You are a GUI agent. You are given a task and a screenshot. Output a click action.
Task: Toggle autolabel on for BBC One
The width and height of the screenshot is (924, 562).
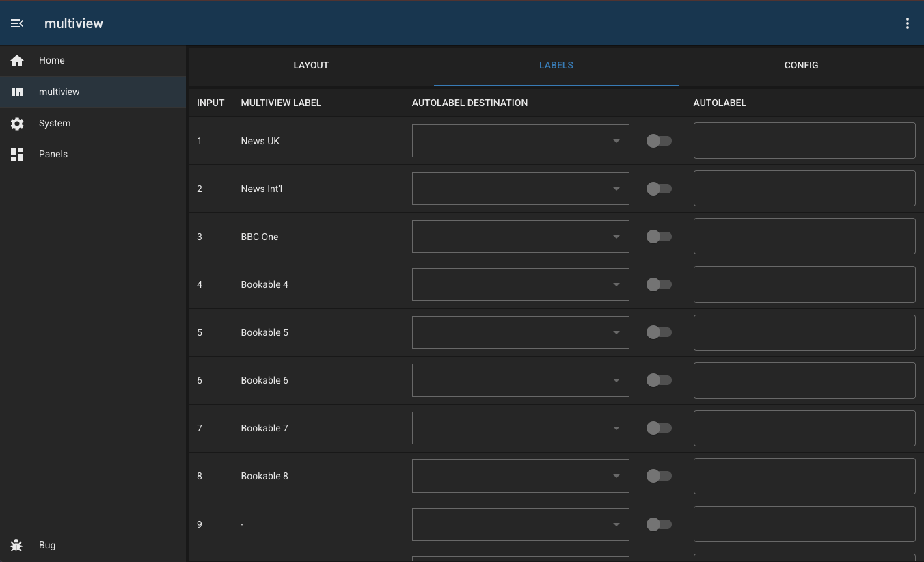tap(659, 237)
